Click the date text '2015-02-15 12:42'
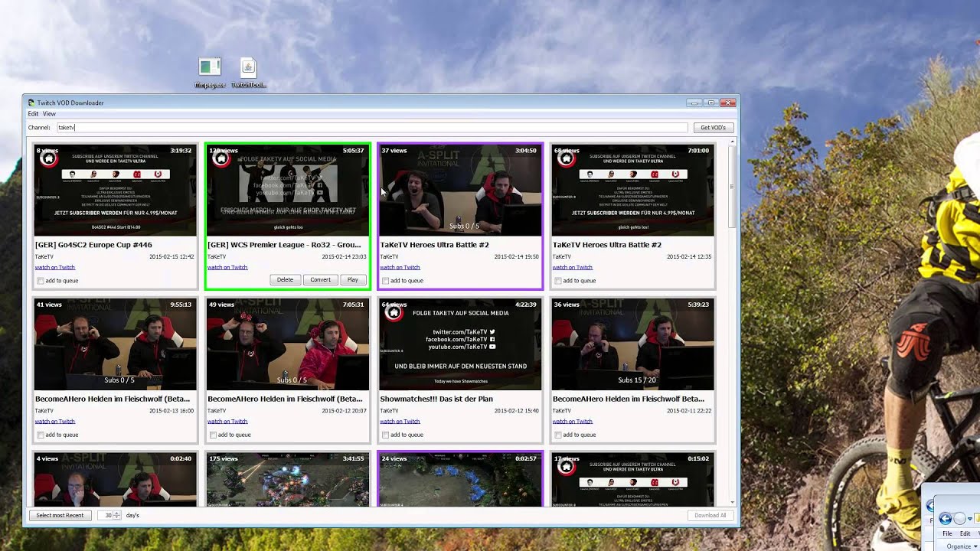Screen dimensions: 980x551 coord(171,256)
